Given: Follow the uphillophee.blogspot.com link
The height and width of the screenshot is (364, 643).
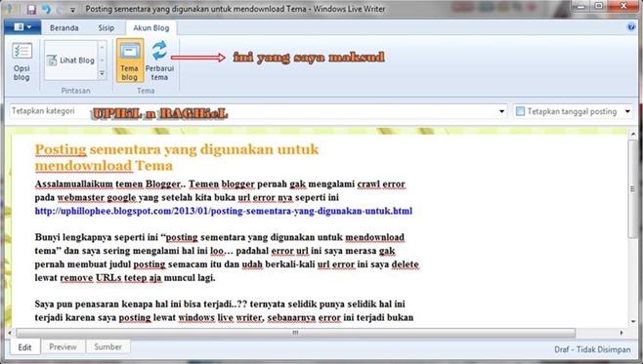Looking at the screenshot, I should click(x=224, y=211).
